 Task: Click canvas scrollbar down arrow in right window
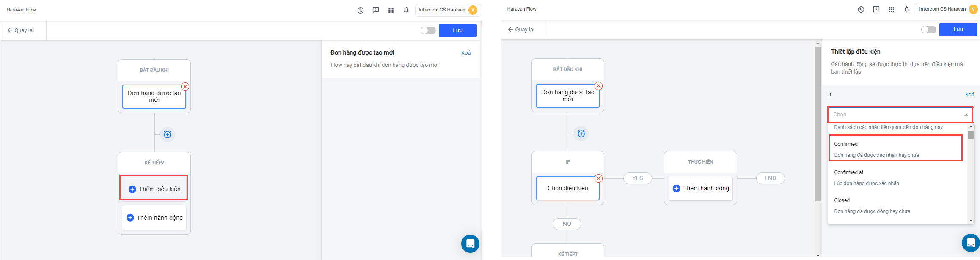[818, 255]
